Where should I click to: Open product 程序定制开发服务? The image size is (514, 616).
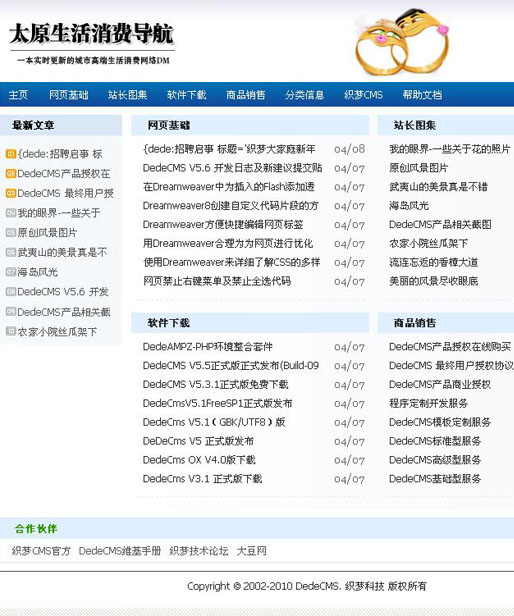[428, 403]
